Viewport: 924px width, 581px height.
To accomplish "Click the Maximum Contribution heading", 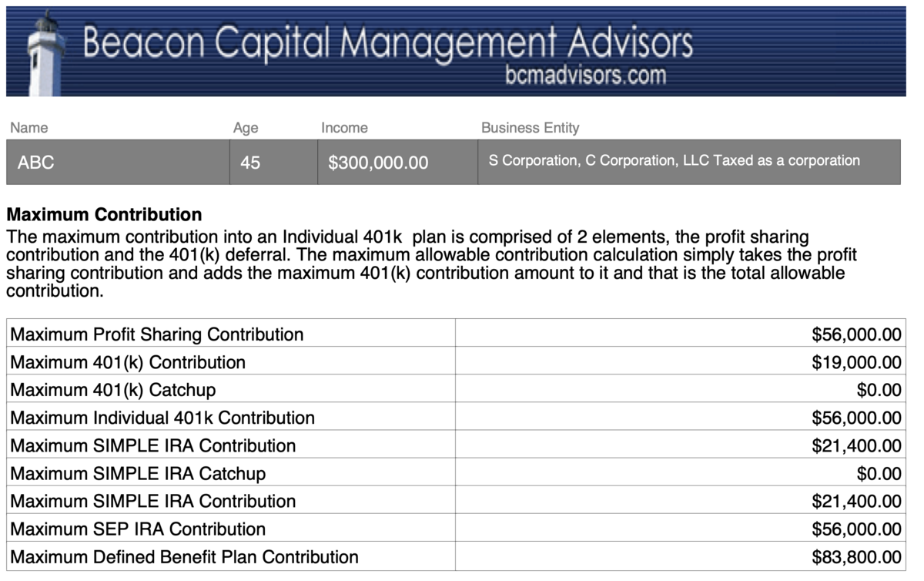I will tap(104, 215).
